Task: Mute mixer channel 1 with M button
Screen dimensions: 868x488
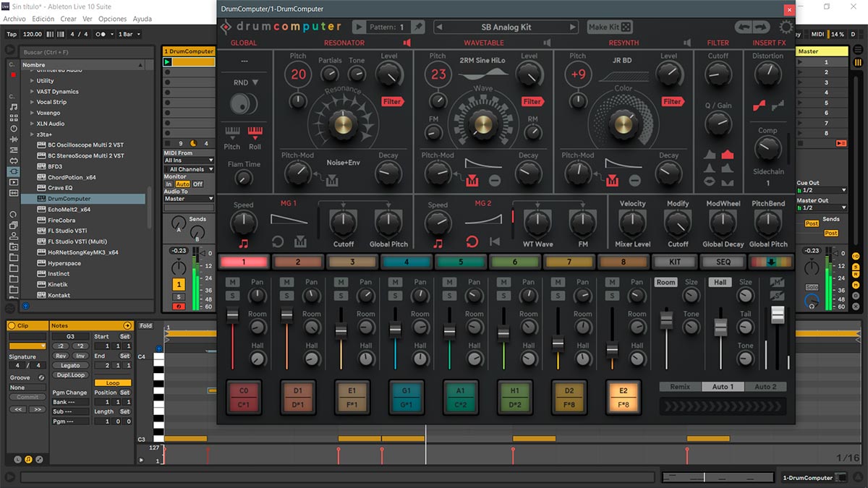Action: (232, 282)
